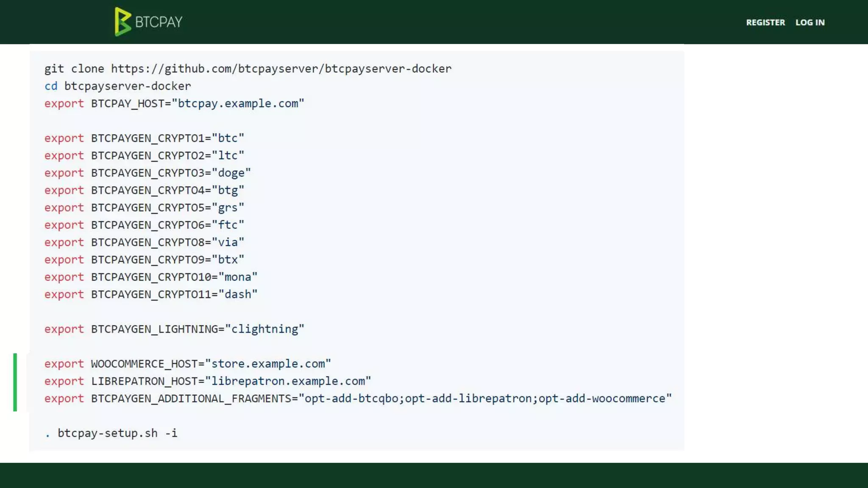Select the BTCPAY_HOST export line

point(174,103)
